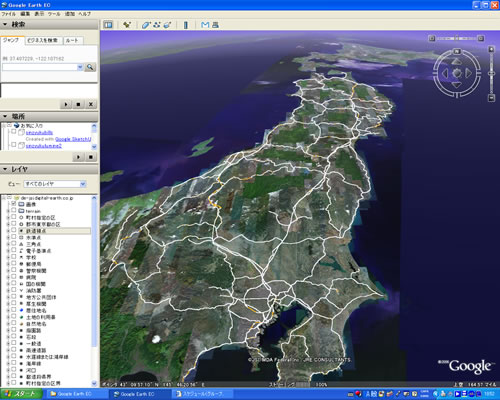Click the add placemark pushpin icon

point(127,25)
